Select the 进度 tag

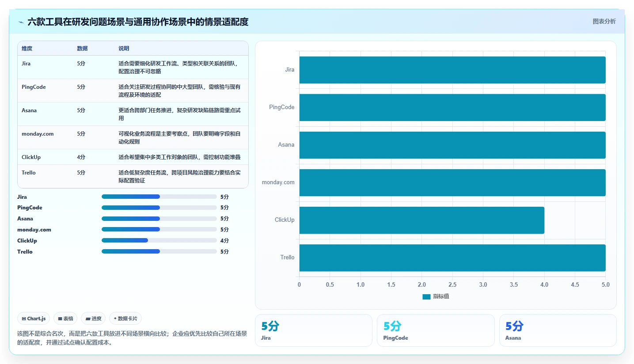click(93, 318)
